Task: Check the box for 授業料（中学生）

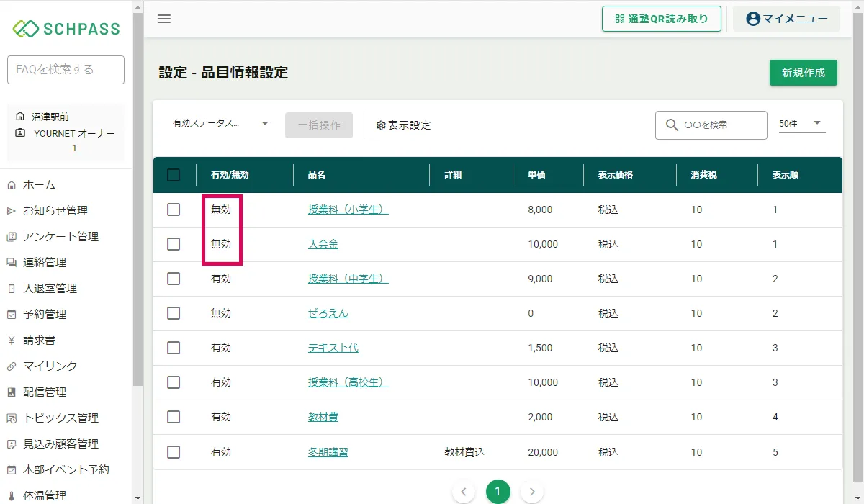Action: pyautogui.click(x=174, y=279)
